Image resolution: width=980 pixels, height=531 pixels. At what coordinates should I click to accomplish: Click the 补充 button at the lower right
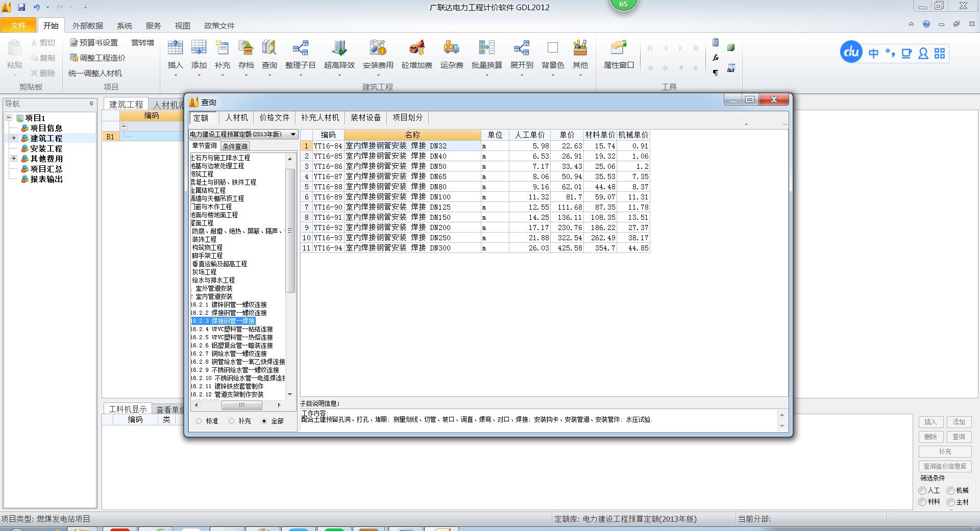point(945,451)
